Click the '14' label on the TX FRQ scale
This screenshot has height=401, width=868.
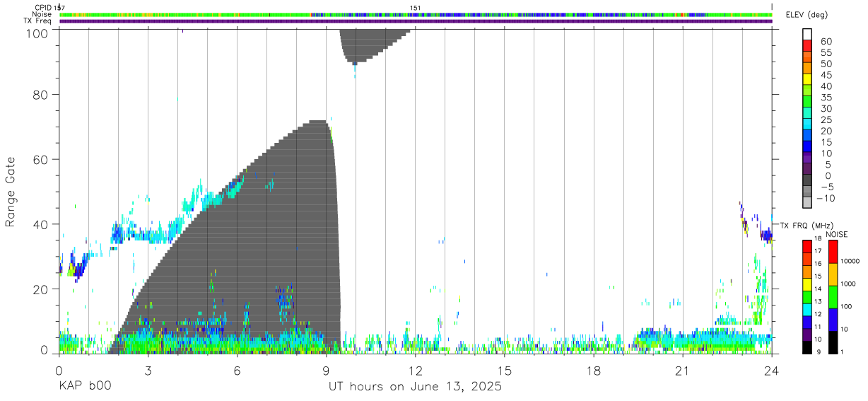click(x=818, y=289)
